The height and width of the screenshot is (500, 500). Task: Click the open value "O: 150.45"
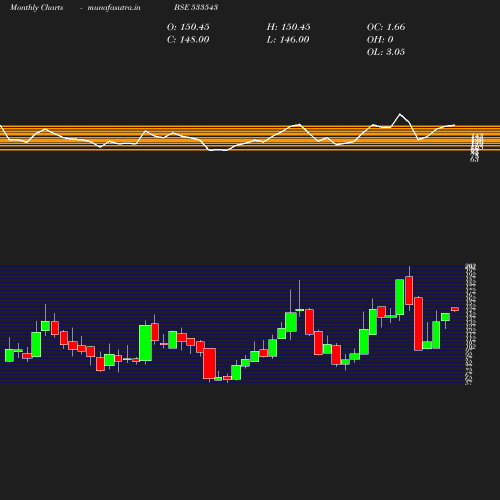pyautogui.click(x=188, y=27)
